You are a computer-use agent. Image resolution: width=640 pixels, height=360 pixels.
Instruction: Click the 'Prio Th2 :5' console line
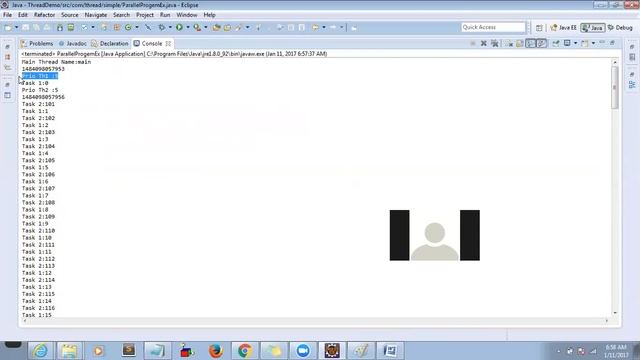(40, 90)
